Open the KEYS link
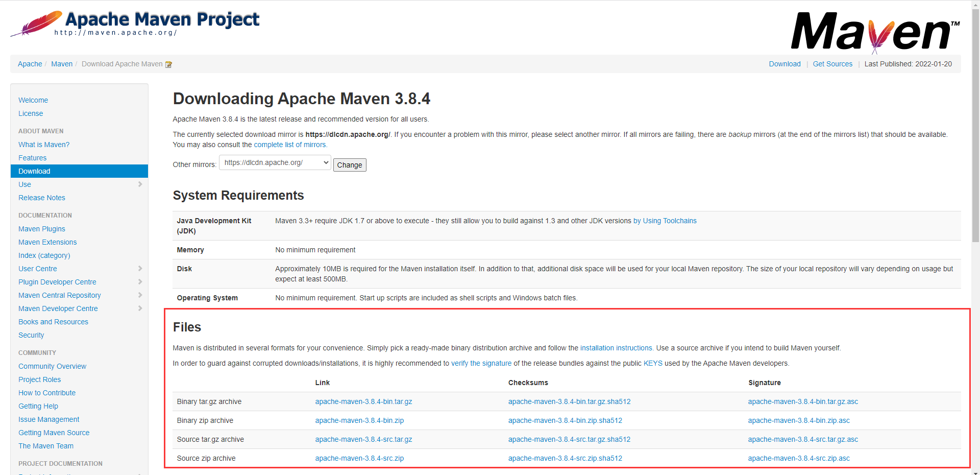This screenshot has width=980, height=475. point(653,363)
